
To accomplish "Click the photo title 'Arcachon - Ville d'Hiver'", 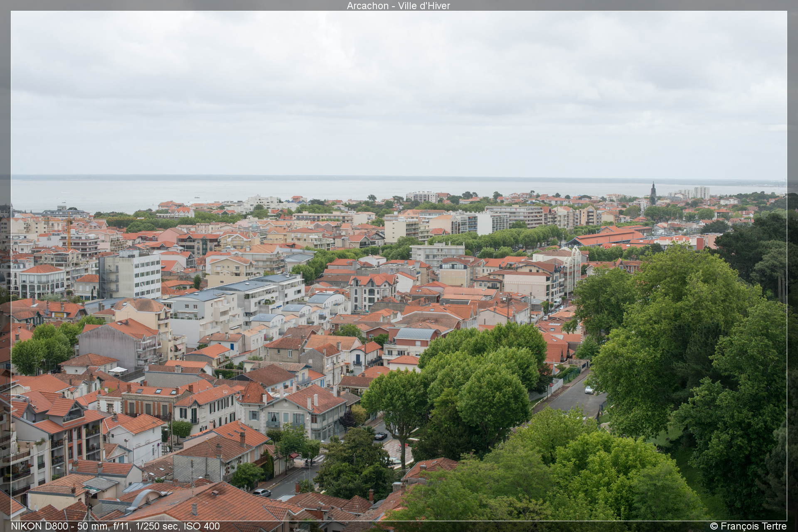I will [399, 5].
